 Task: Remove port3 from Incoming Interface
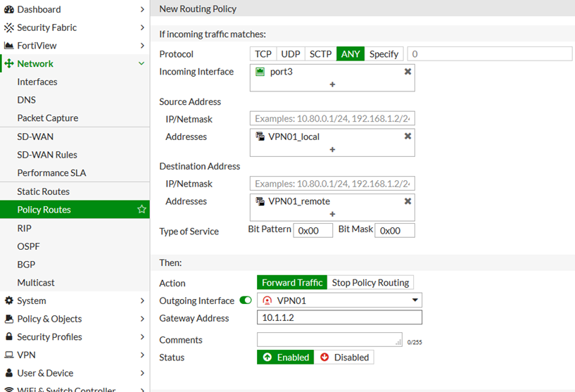(x=407, y=72)
